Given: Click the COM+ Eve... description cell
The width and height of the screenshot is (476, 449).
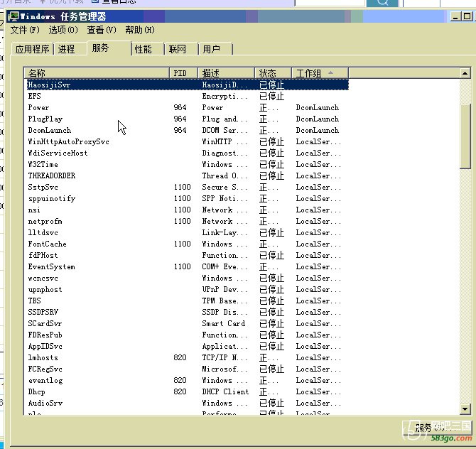Looking at the screenshot, I should (225, 267).
